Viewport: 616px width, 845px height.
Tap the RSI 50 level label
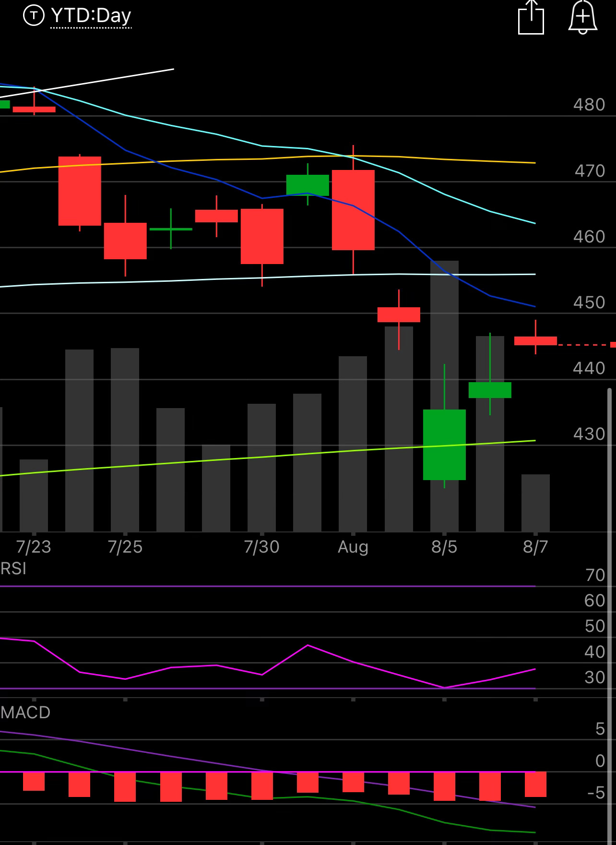595,626
